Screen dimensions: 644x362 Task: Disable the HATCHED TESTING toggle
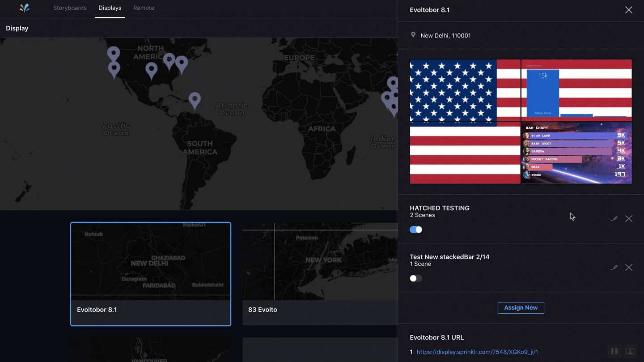click(x=416, y=230)
